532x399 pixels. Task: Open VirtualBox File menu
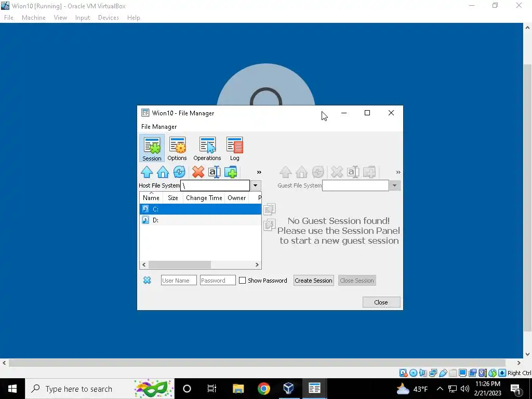(x=9, y=18)
